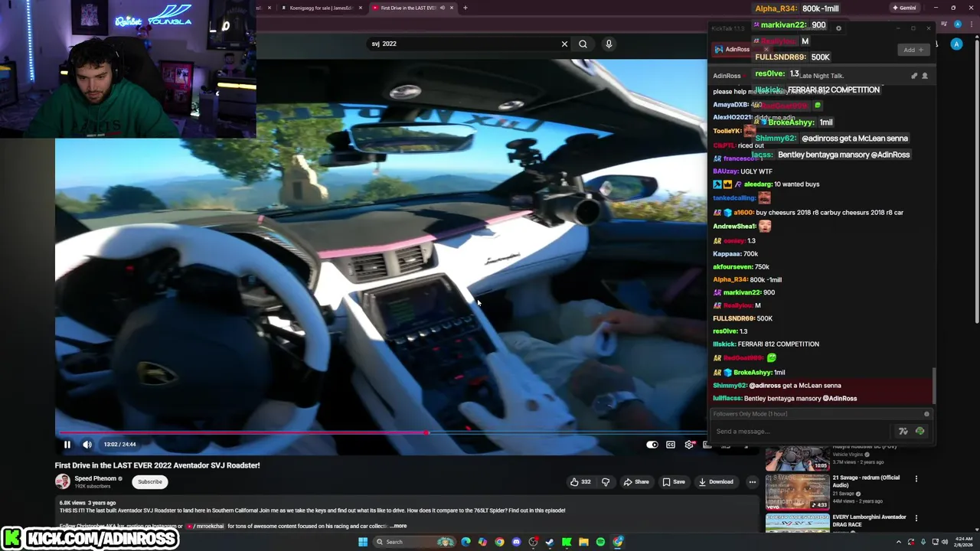Open the pin icon in KickTalk header
The height and width of the screenshot is (551, 980).
[x=913, y=76]
